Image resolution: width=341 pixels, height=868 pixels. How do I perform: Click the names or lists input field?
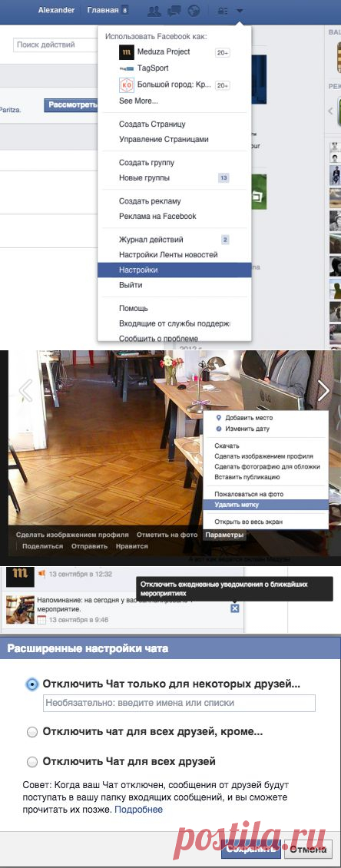[x=180, y=703]
